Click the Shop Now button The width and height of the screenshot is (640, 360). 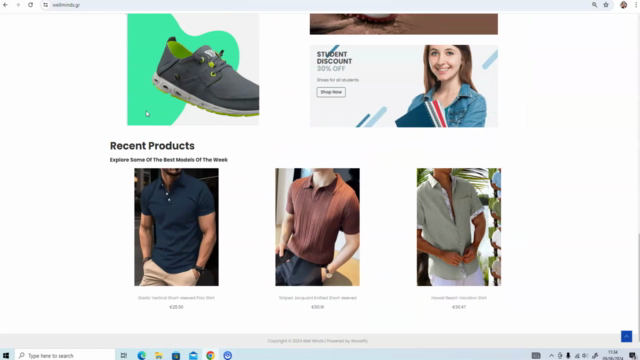(331, 92)
